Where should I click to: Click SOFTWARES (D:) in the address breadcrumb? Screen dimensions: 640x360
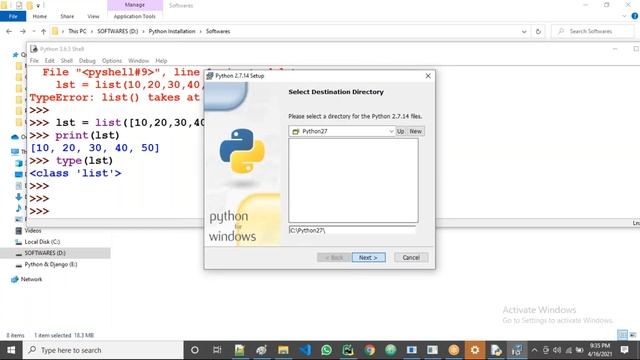pyautogui.click(x=118, y=31)
